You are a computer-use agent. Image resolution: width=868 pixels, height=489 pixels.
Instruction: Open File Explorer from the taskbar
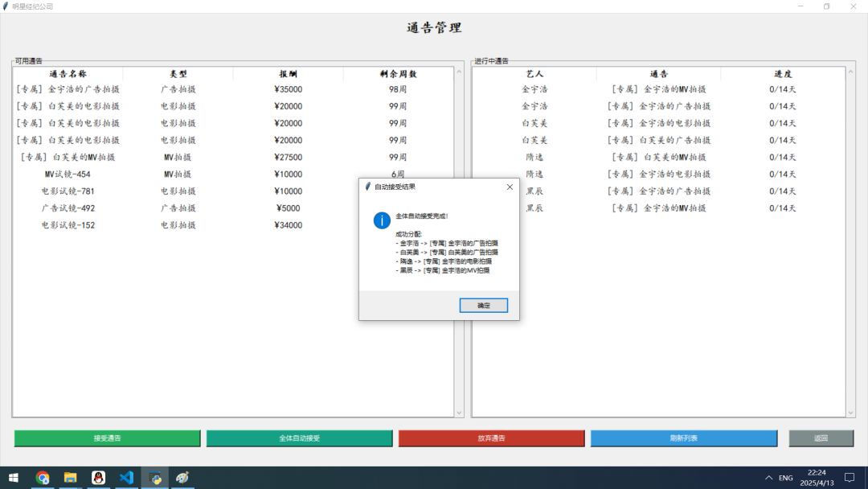tap(70, 478)
